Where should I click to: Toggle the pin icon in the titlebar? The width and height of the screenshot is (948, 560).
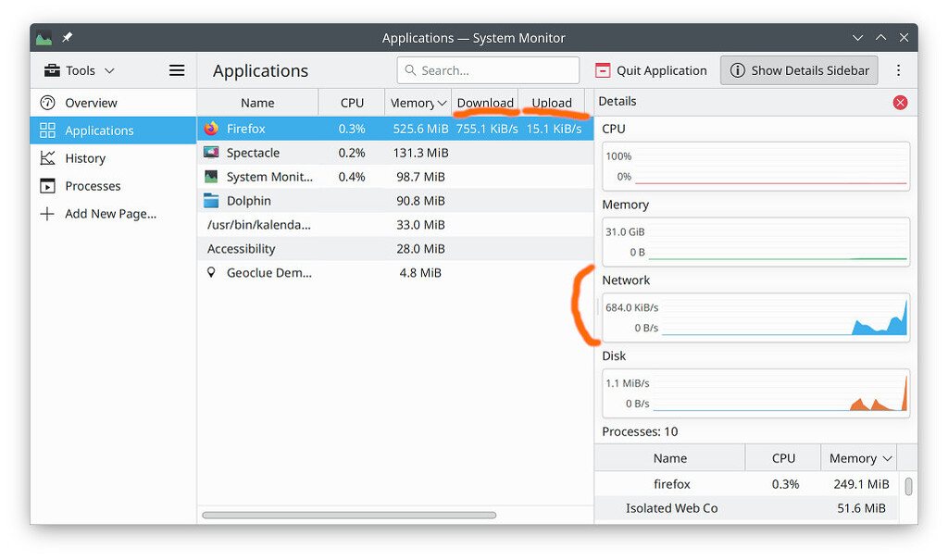[66, 38]
